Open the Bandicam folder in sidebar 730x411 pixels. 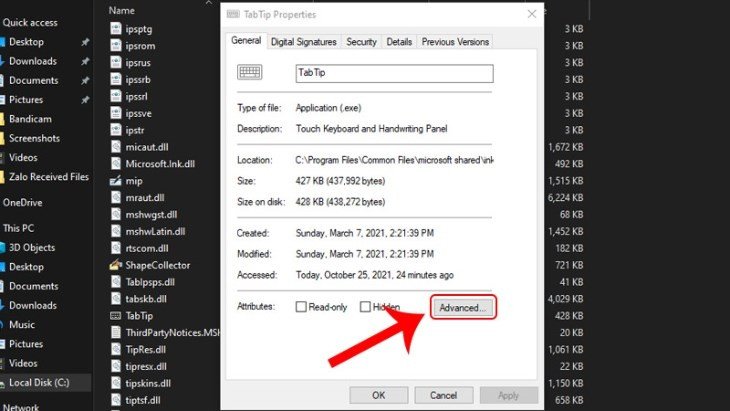coord(33,119)
